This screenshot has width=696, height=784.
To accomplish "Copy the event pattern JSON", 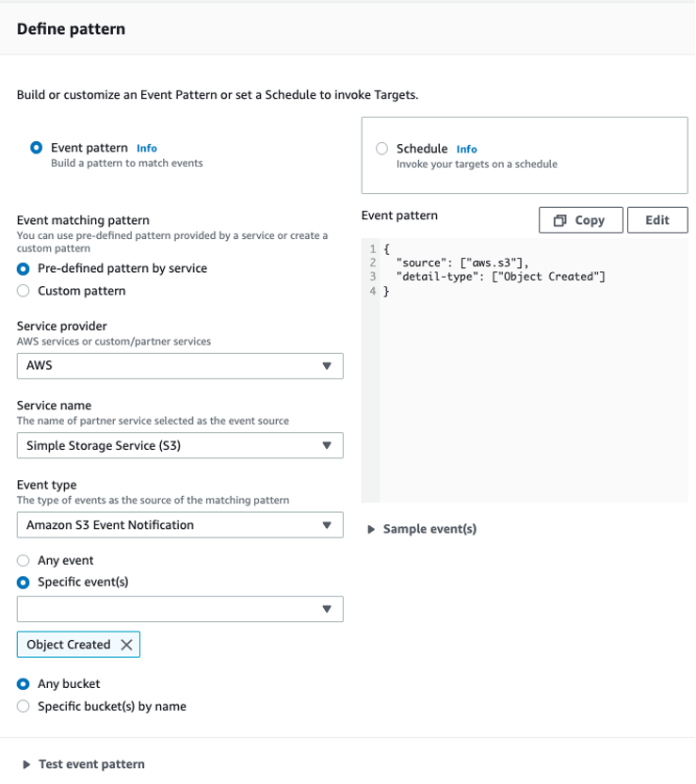I will [580, 220].
